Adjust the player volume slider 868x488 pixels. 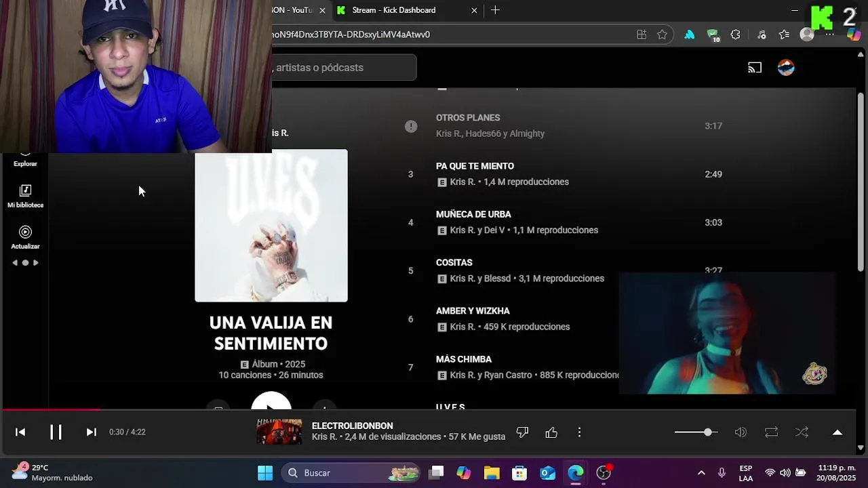[x=695, y=432]
